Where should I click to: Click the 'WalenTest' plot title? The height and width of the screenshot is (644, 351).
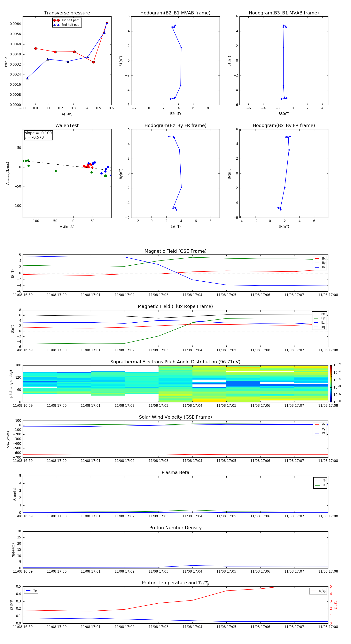(67, 125)
